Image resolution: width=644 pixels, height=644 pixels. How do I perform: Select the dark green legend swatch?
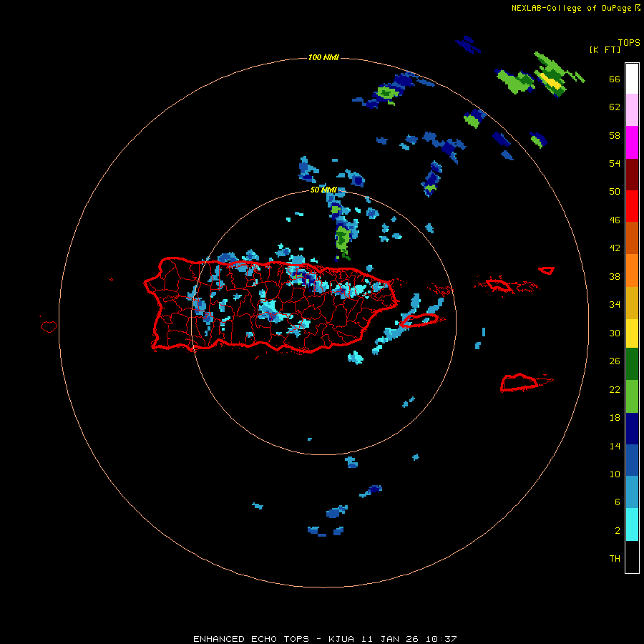pyautogui.click(x=632, y=364)
